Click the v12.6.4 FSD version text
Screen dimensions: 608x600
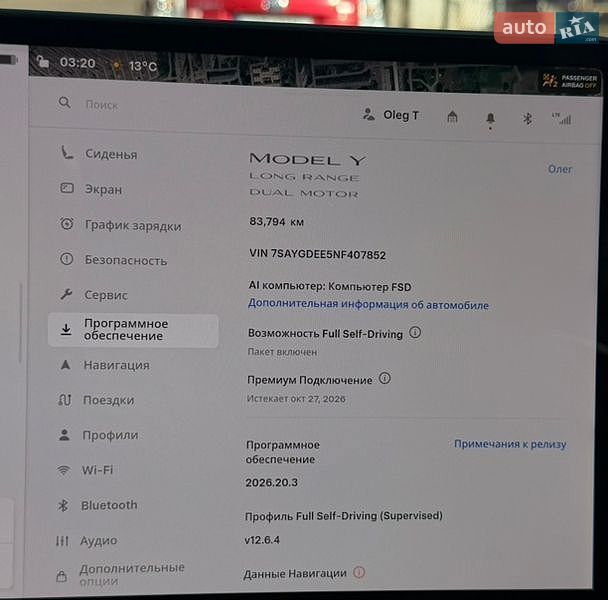click(262, 539)
